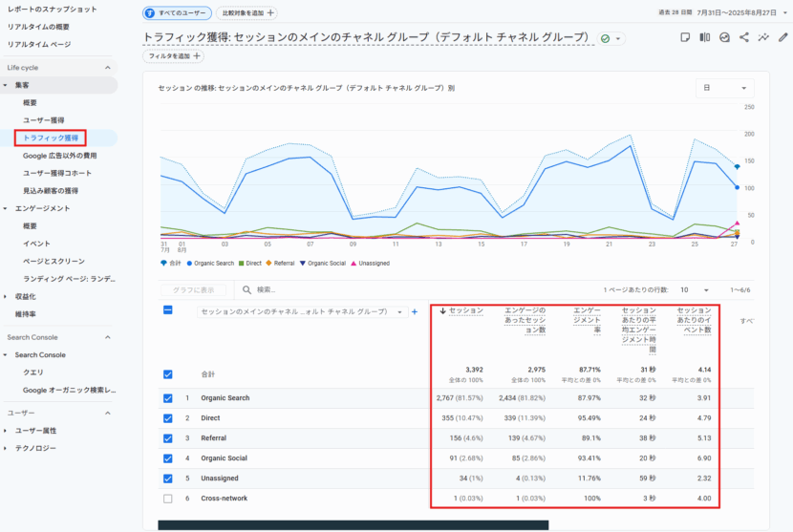
Task: Uncheck the Organic Search row checkbox
Action: click(168, 398)
